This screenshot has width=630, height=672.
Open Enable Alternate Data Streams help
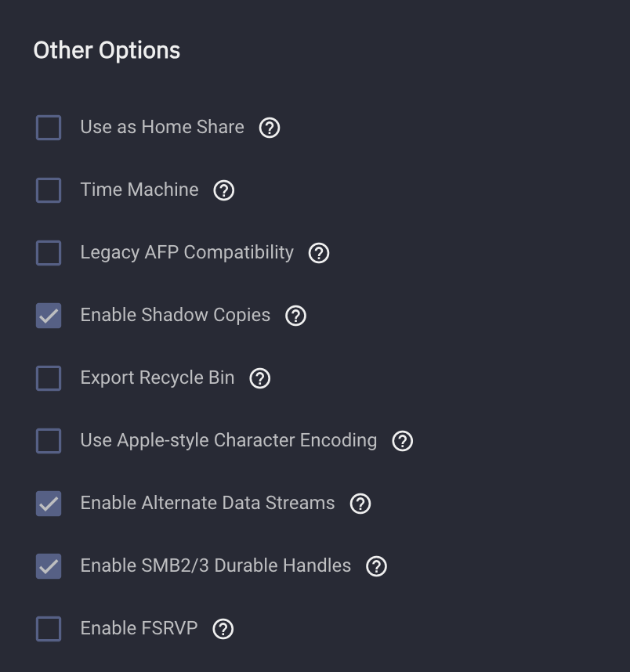pos(360,504)
